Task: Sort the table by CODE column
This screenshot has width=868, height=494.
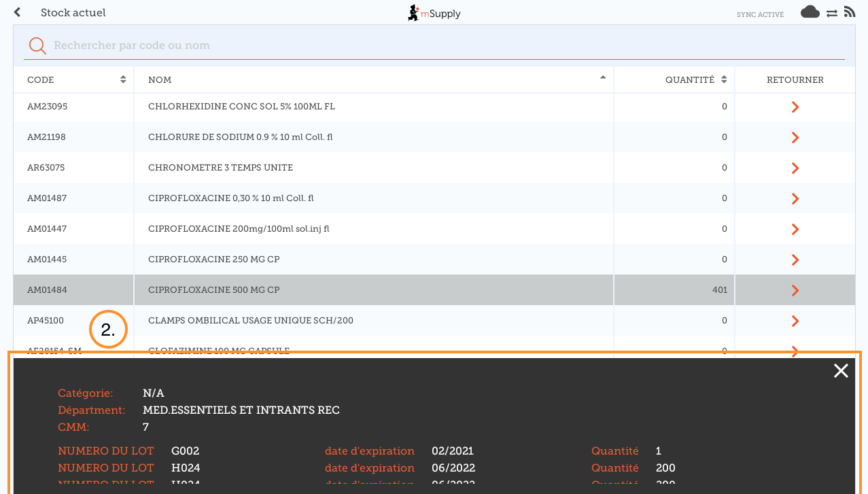Action: (73, 80)
